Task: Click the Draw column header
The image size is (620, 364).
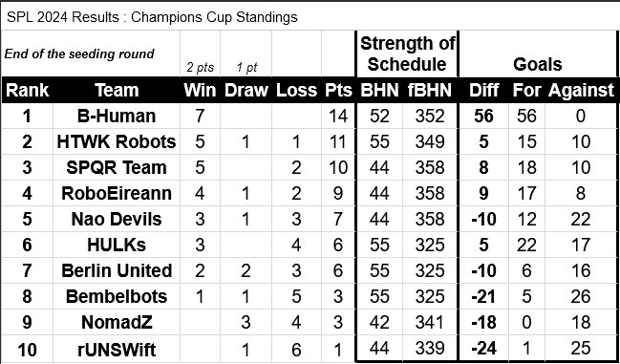Action: [246, 90]
